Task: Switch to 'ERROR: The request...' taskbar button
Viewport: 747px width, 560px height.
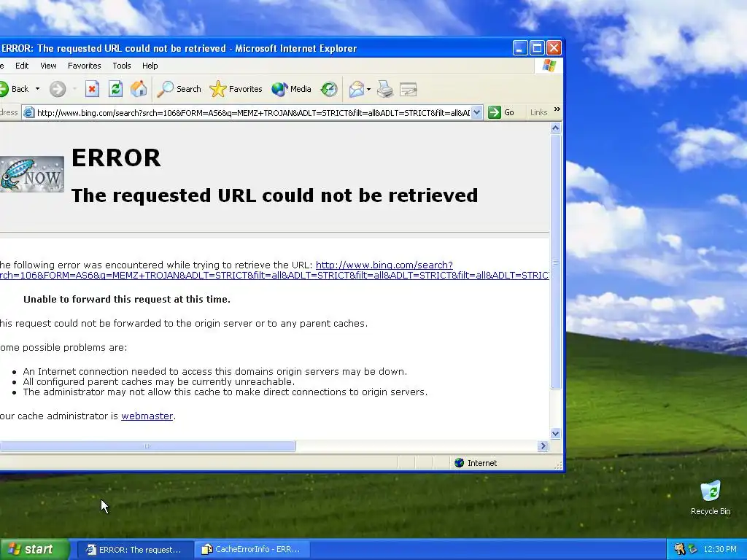Action: pyautogui.click(x=135, y=550)
